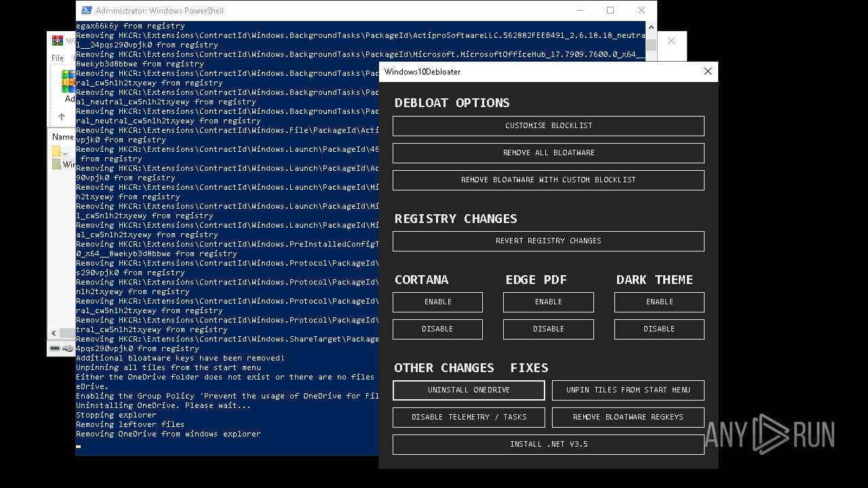Select Disable Telemetry / Tasks
868x488 pixels.
(469, 417)
